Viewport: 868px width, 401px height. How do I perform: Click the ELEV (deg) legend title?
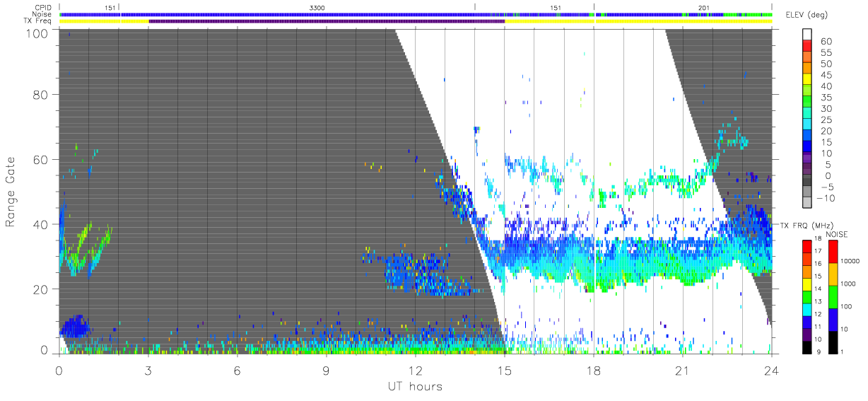pos(807,15)
